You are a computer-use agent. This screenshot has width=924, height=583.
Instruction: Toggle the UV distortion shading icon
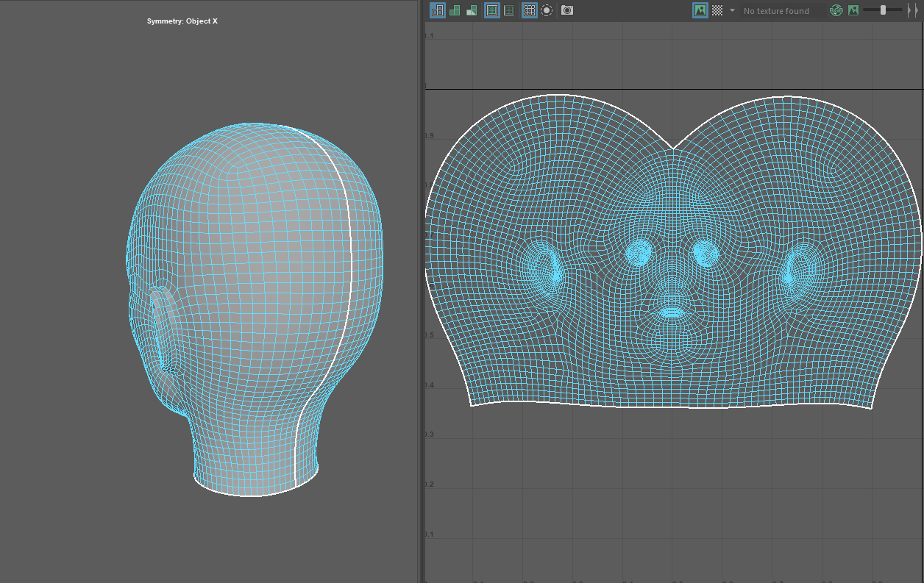(x=472, y=10)
